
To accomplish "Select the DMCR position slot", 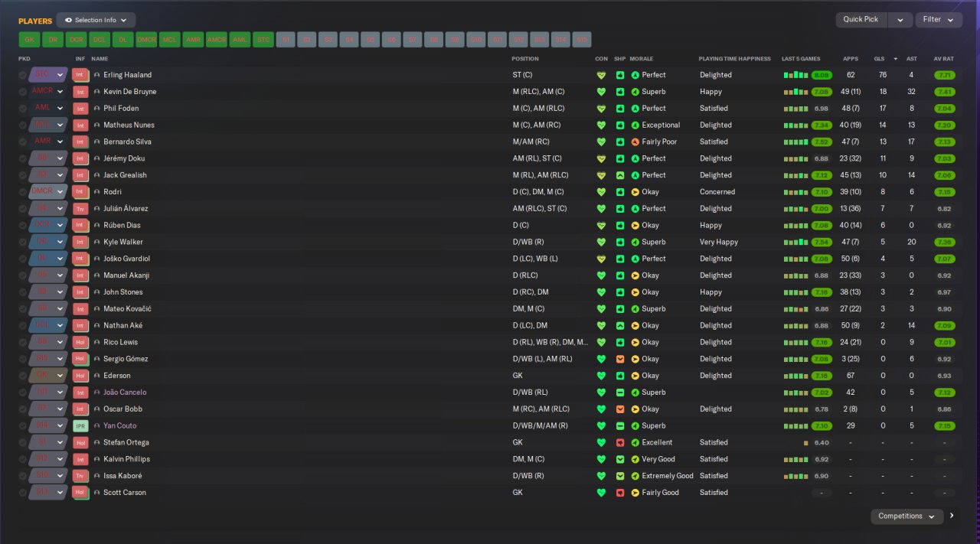I will pyautogui.click(x=146, y=40).
